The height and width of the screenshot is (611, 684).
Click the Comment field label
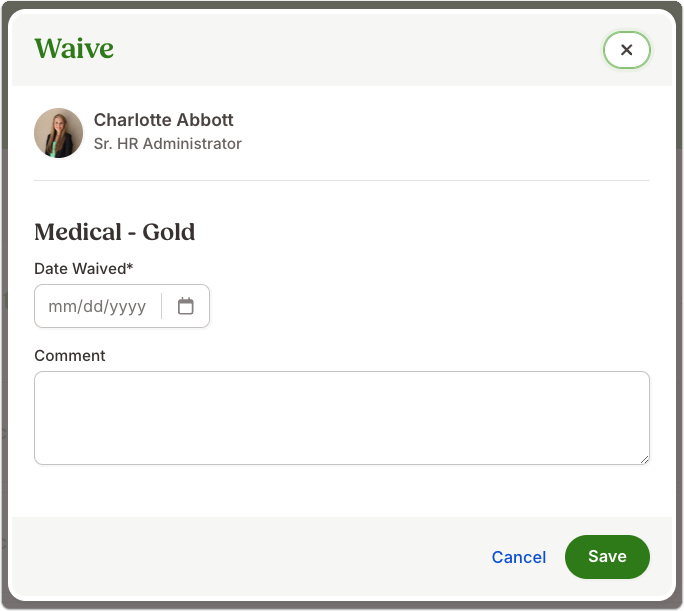[x=70, y=355]
